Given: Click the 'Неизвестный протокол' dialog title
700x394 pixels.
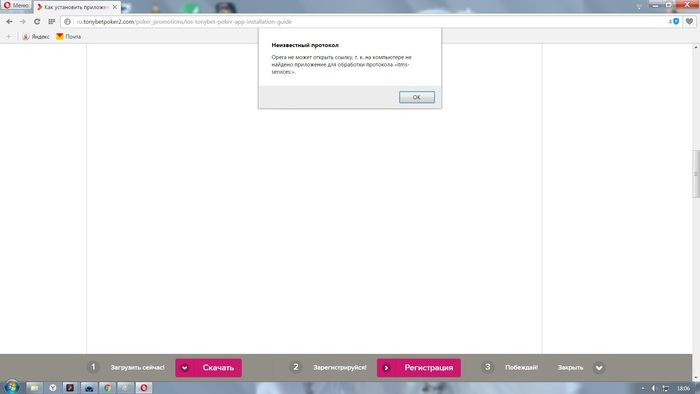Looking at the screenshot, I should click(305, 45).
